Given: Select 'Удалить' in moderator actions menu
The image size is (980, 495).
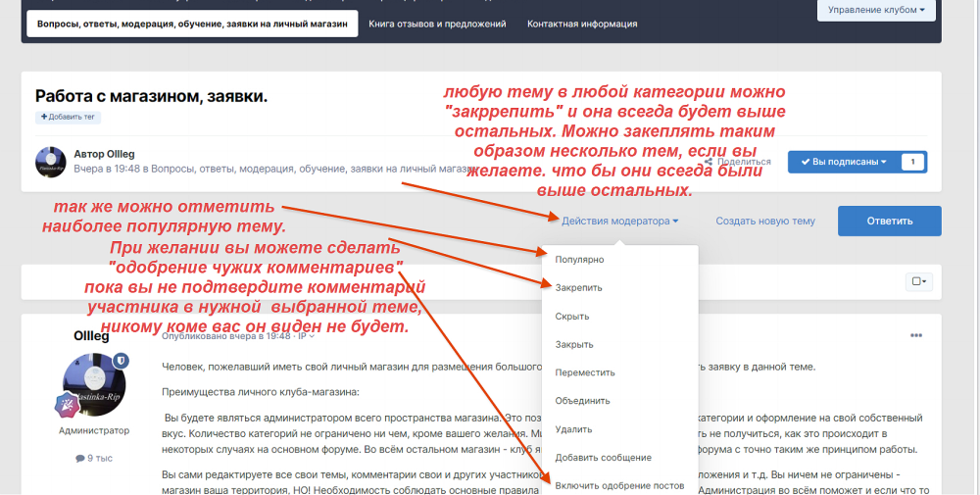Looking at the screenshot, I should tap(573, 429).
